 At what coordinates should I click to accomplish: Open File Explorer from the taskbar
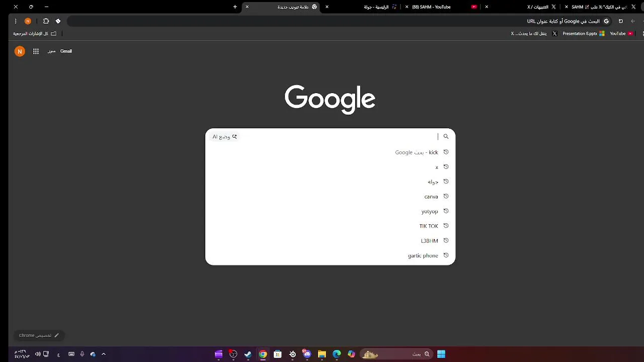coord(322,354)
